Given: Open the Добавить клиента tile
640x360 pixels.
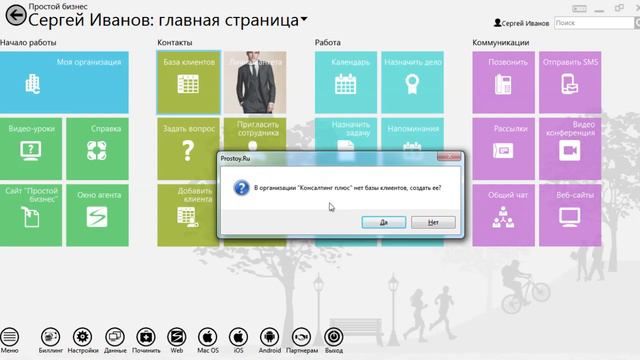Looking at the screenshot, I should 187,216.
